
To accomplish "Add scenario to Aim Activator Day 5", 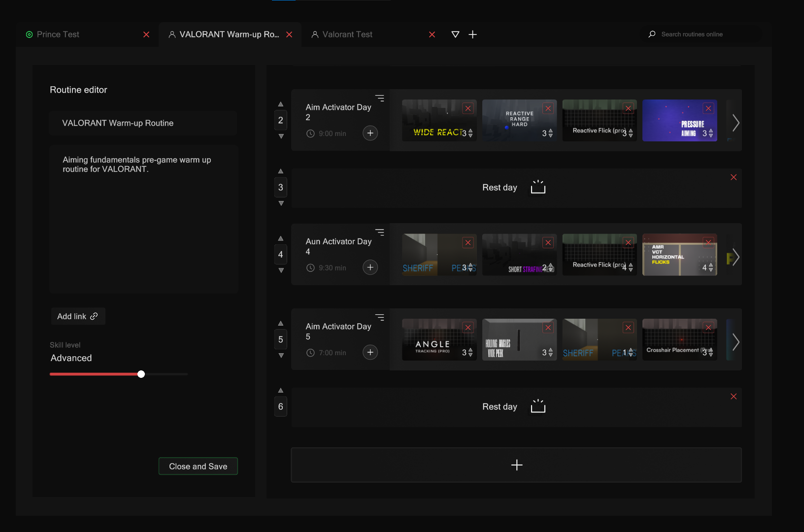I will (370, 352).
